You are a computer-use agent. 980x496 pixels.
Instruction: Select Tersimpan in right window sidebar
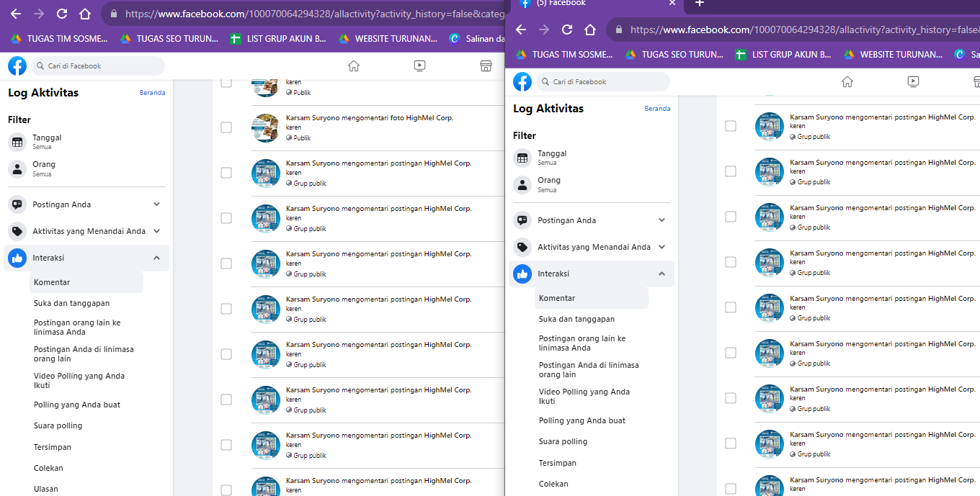point(558,463)
